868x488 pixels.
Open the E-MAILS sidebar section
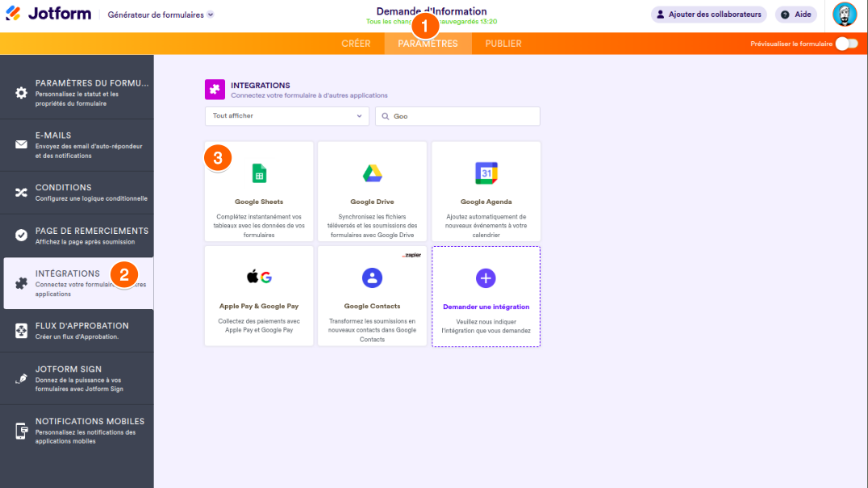coord(77,145)
